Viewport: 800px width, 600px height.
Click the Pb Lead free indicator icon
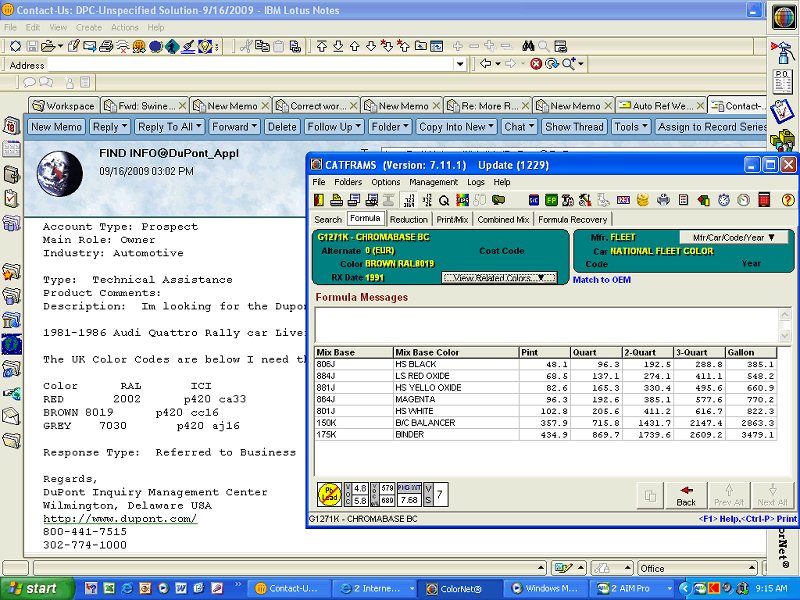329,494
